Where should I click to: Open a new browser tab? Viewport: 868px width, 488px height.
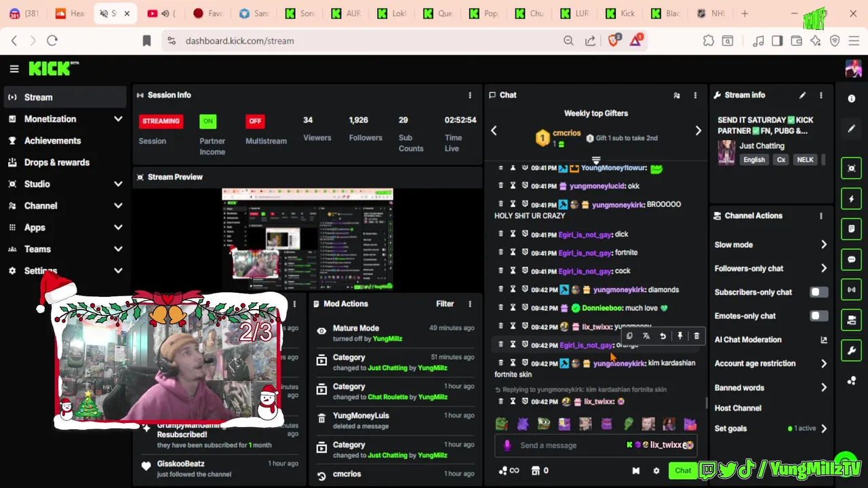click(745, 14)
